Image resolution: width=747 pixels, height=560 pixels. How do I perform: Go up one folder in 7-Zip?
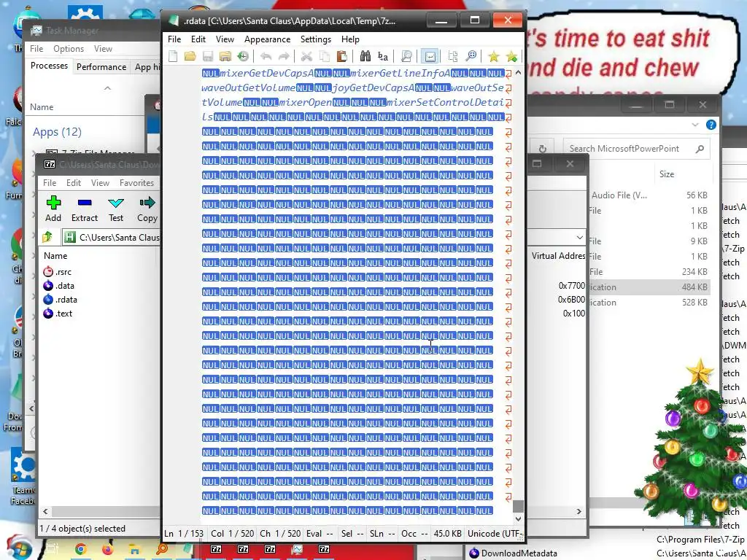(47, 237)
